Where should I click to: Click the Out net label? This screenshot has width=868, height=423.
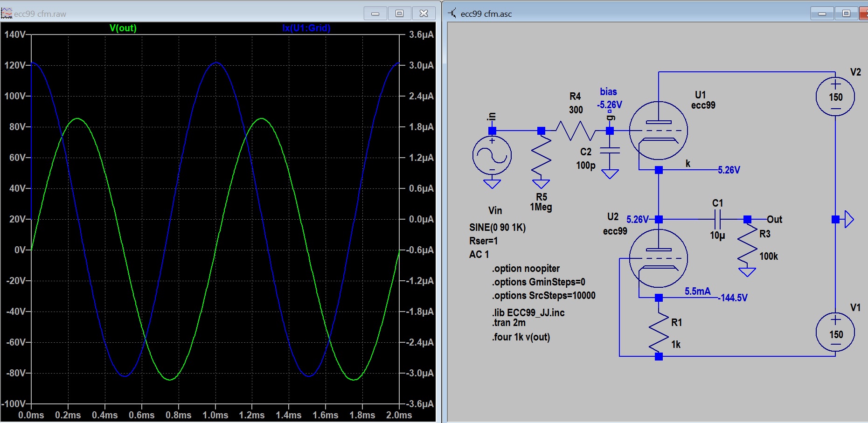[774, 219]
